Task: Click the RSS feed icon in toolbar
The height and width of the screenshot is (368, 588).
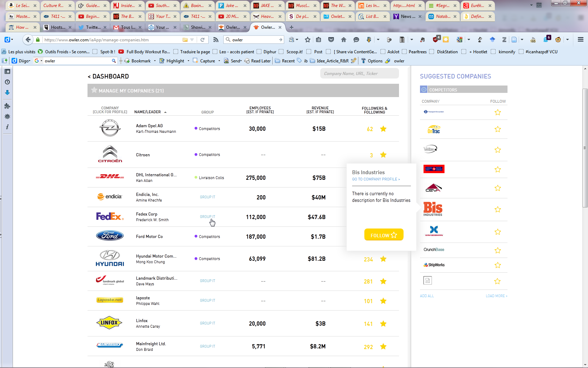Action: (x=216, y=40)
